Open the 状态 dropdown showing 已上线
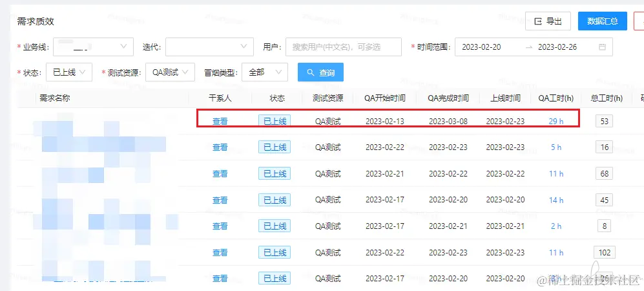Viewport: 644px width, 291px height. point(69,72)
